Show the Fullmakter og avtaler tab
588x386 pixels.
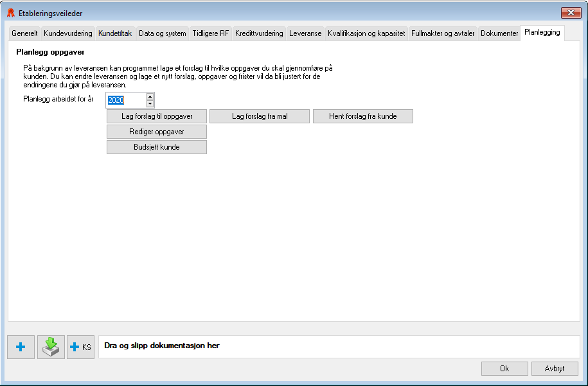[x=443, y=33]
